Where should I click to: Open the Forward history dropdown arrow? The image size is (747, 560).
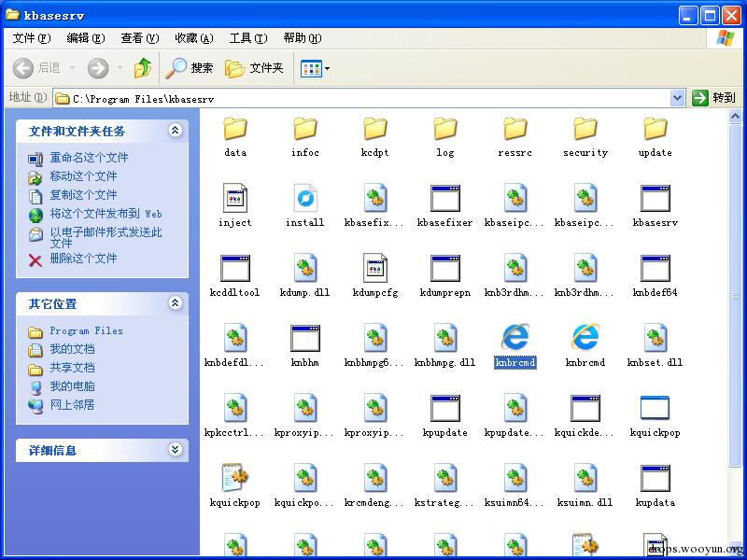[120, 68]
